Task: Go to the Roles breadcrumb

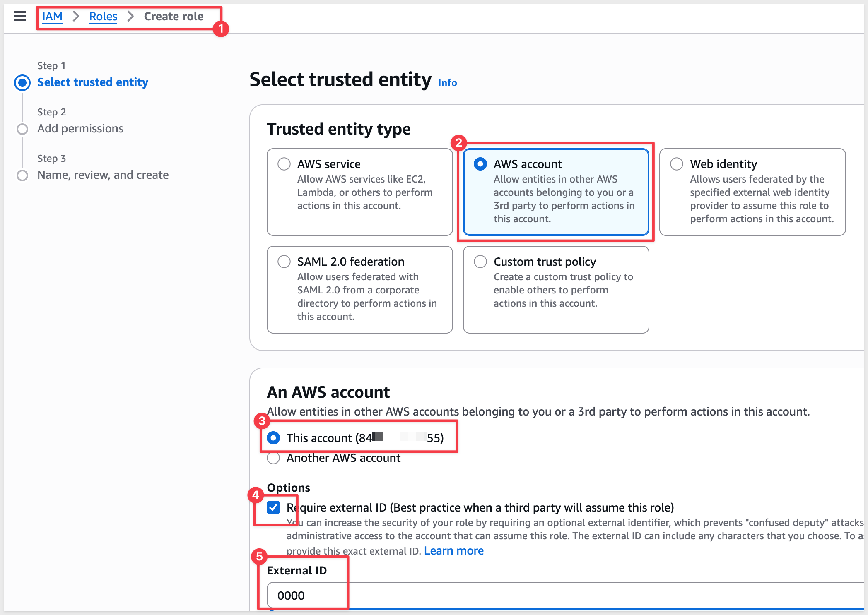Action: (103, 17)
